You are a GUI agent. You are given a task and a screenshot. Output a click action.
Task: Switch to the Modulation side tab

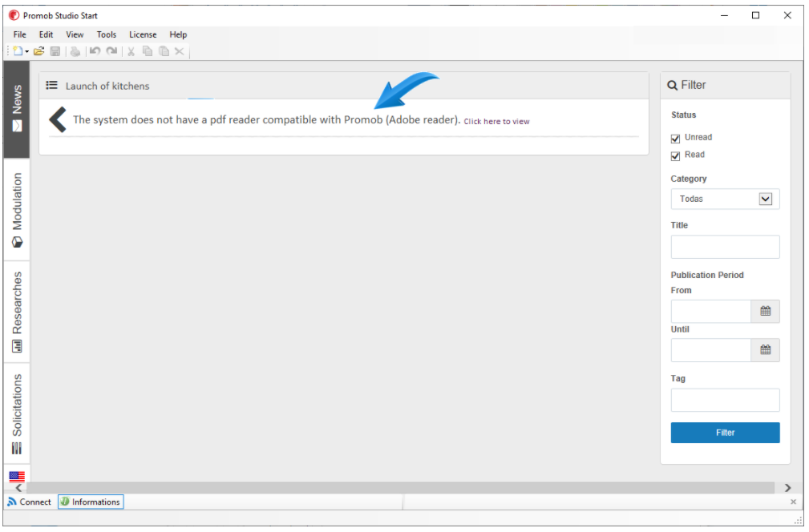pos(17,210)
